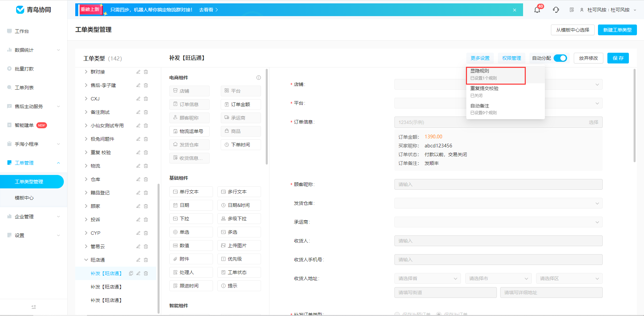Open the notification bell with 40 badge

point(537,10)
